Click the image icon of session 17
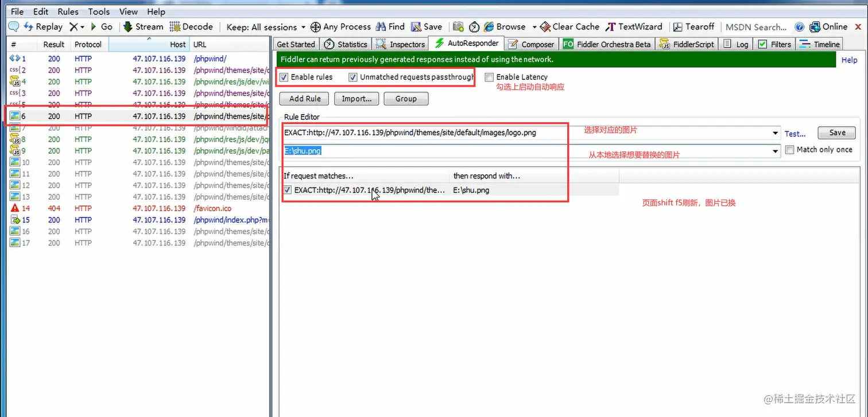Image resolution: width=868 pixels, height=417 pixels. click(15, 243)
